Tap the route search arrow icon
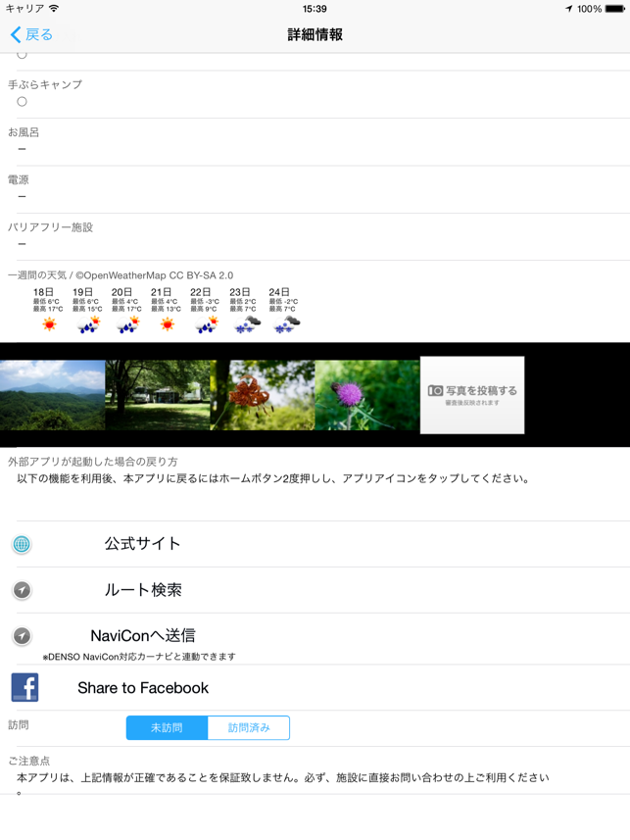The image size is (630, 840). pyautogui.click(x=22, y=590)
